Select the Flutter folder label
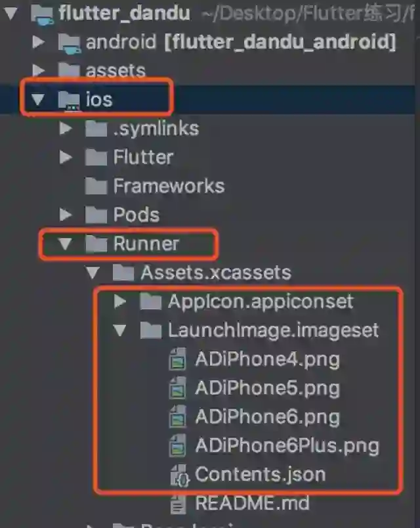 coord(143,157)
